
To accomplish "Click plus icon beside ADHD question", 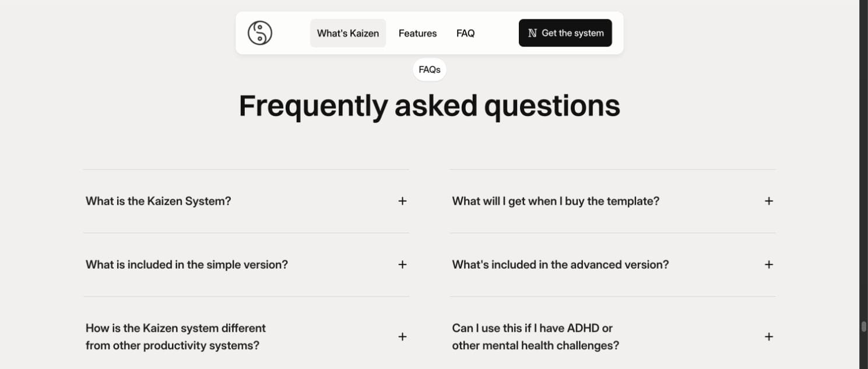I will click(x=769, y=337).
